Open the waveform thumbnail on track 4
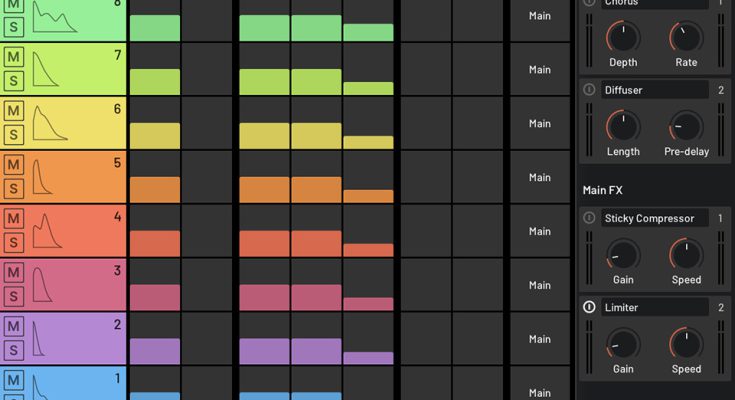The image size is (735, 400). 48,231
